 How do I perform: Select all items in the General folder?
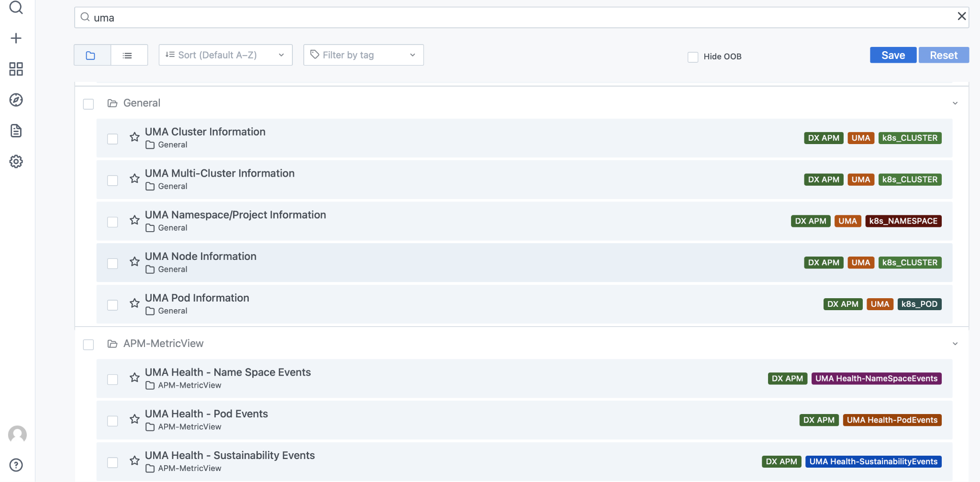pyautogui.click(x=88, y=104)
